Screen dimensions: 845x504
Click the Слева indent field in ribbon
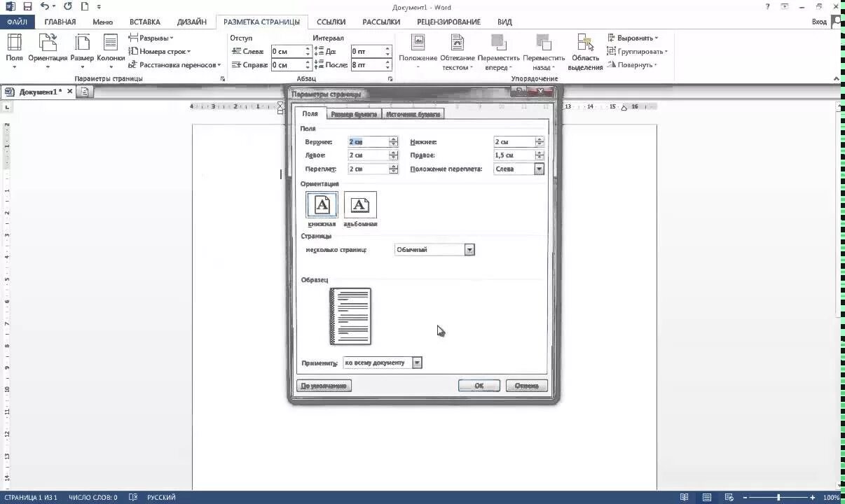click(x=287, y=51)
